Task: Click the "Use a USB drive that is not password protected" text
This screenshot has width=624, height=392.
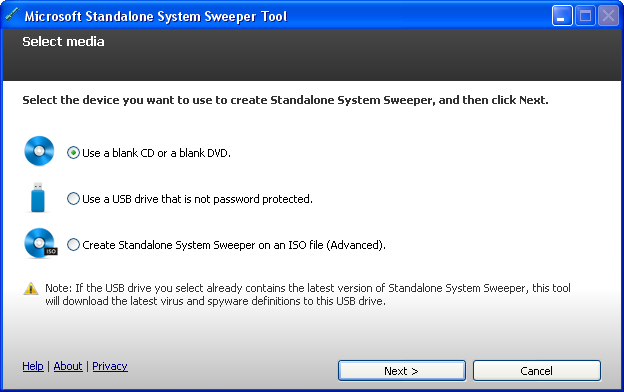Action: click(x=197, y=199)
